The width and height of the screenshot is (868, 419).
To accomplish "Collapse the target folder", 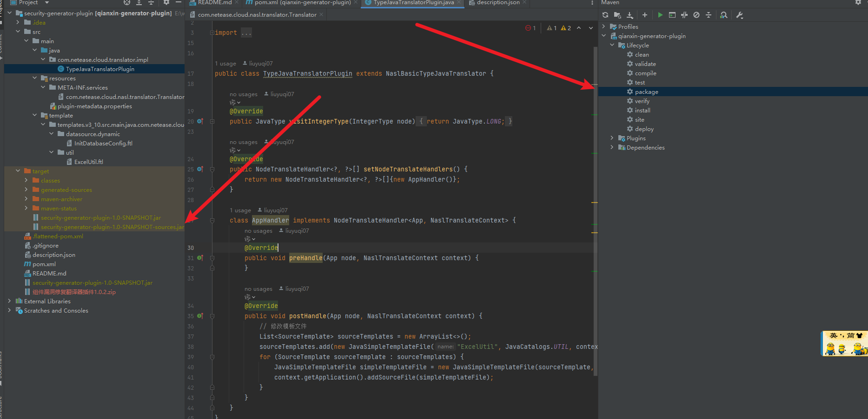I will point(18,171).
